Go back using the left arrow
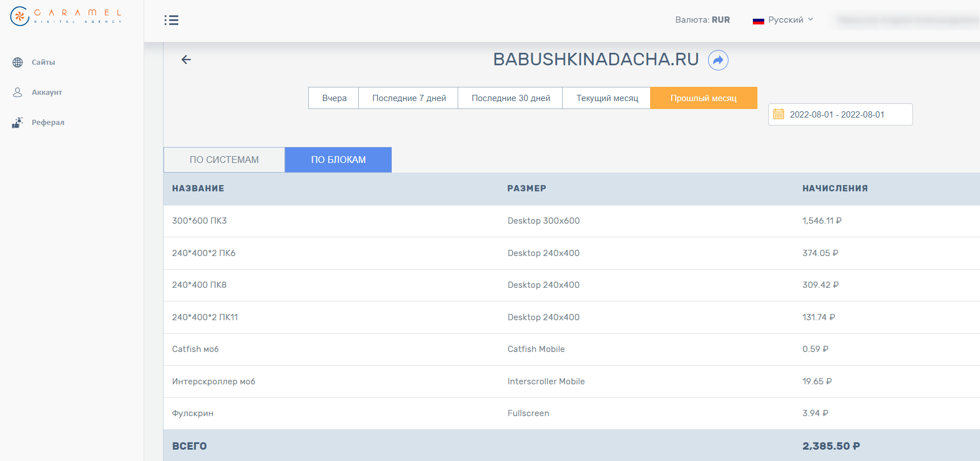The width and height of the screenshot is (980, 461). coord(186,60)
